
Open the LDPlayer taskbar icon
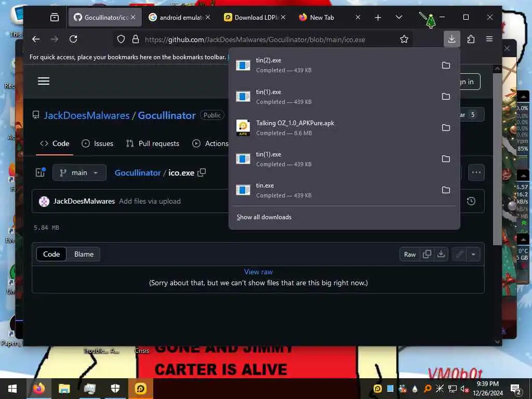click(140, 389)
